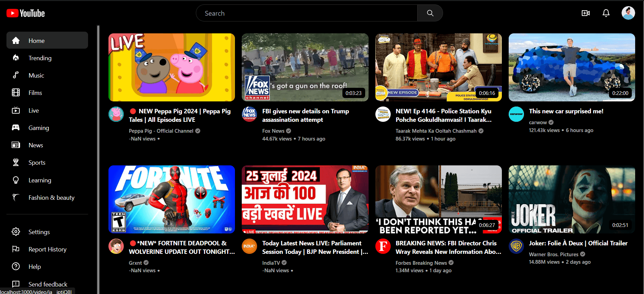The image size is (644, 294).
Task: Open the carwow channel avatar
Action: 516,114
